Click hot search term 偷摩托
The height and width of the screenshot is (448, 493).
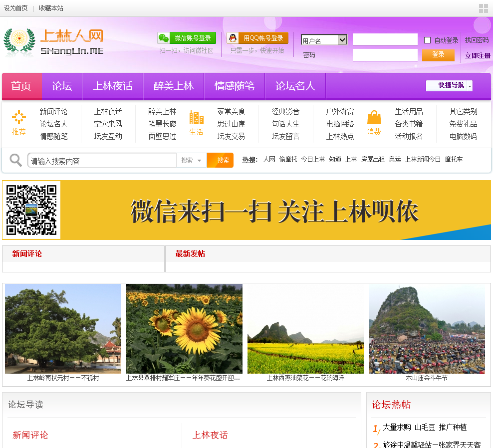point(288,159)
